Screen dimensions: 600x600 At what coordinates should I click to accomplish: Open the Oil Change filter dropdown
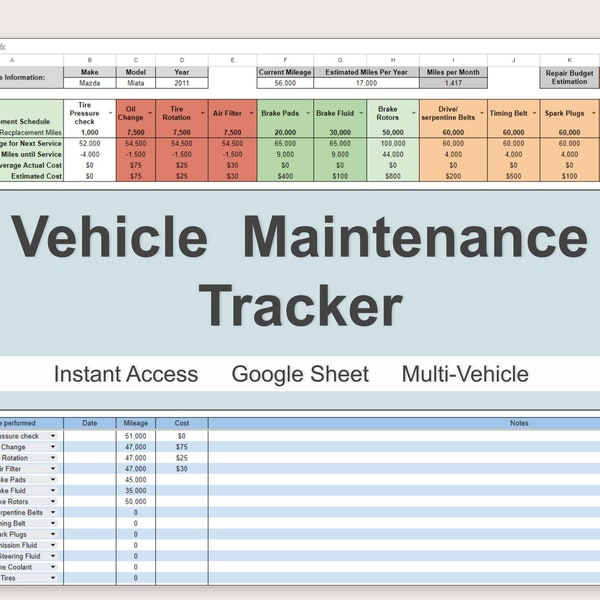(150, 113)
